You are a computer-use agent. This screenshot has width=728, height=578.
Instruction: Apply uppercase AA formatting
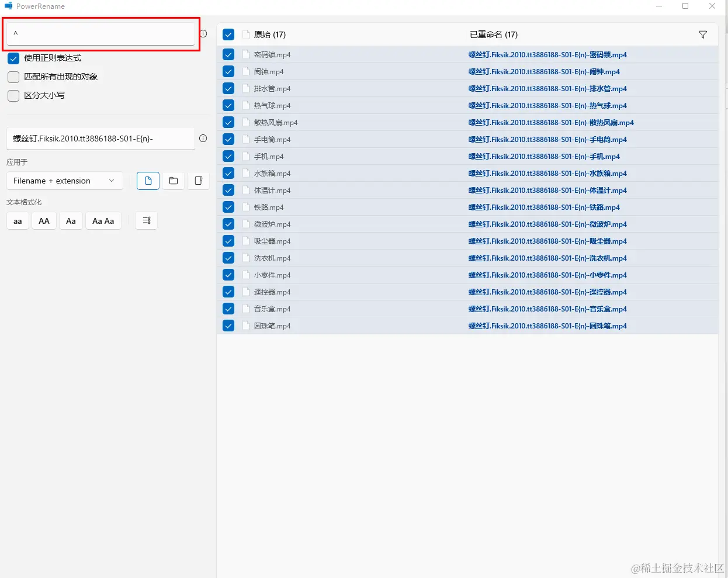[x=44, y=221]
